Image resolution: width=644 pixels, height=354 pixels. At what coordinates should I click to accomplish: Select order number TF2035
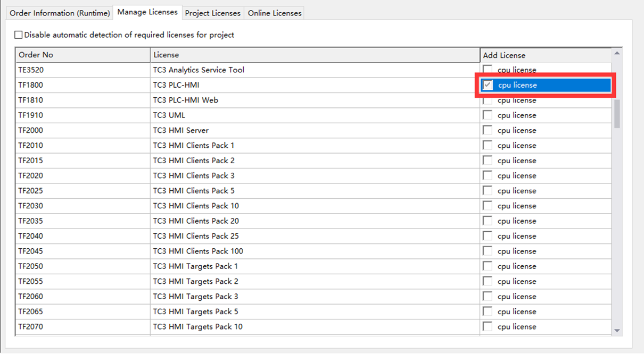[x=30, y=221]
